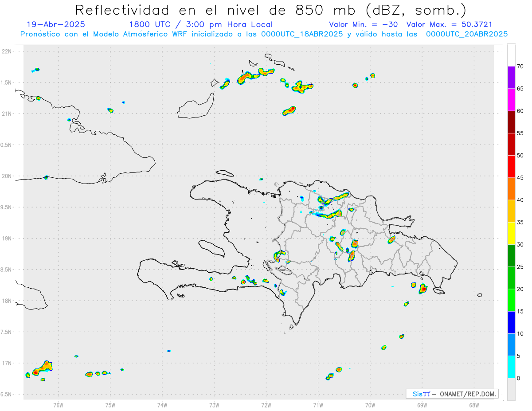This screenshot has width=532, height=411.
Task: Click the "76W" longitude label
Action: point(58,405)
